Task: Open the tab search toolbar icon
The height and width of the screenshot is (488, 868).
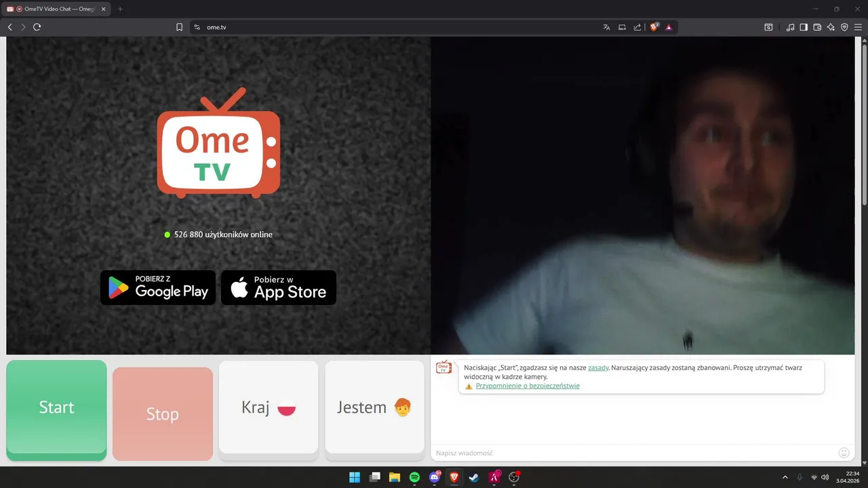Action: (768, 27)
